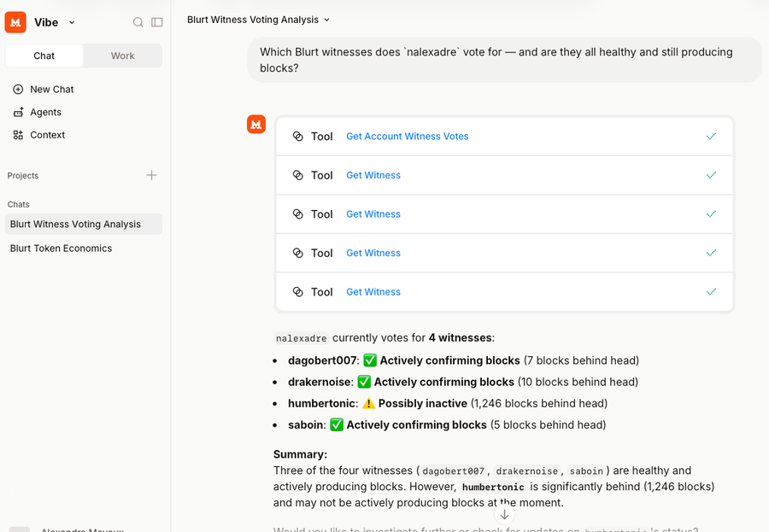Screen dimensions: 769x532
Task: Collapse sidebar using the panel toggle icon
Action: (x=157, y=22)
